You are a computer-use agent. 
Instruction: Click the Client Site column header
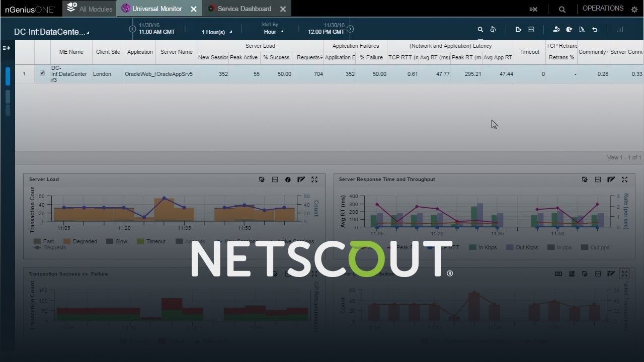click(108, 52)
